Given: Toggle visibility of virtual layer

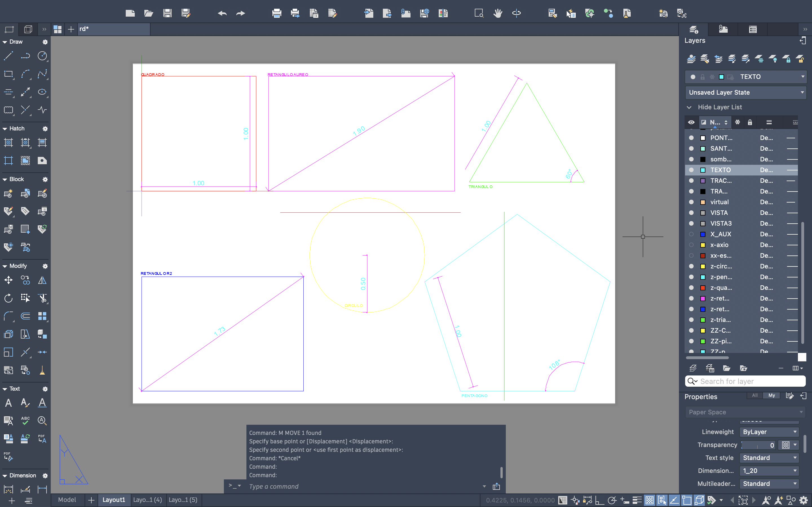Looking at the screenshot, I should [x=691, y=202].
